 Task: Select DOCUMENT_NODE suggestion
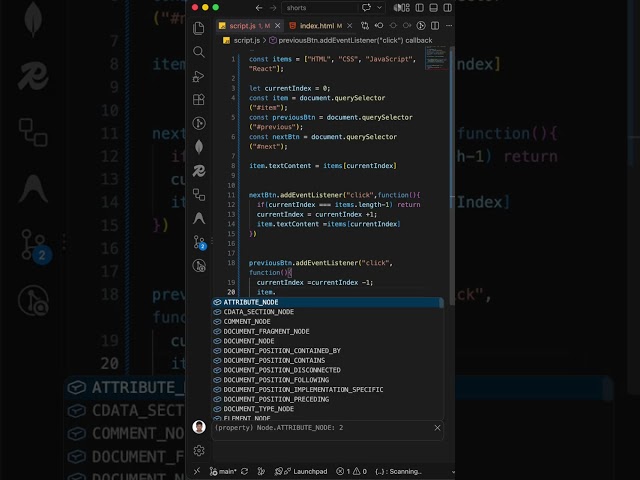coord(327,341)
